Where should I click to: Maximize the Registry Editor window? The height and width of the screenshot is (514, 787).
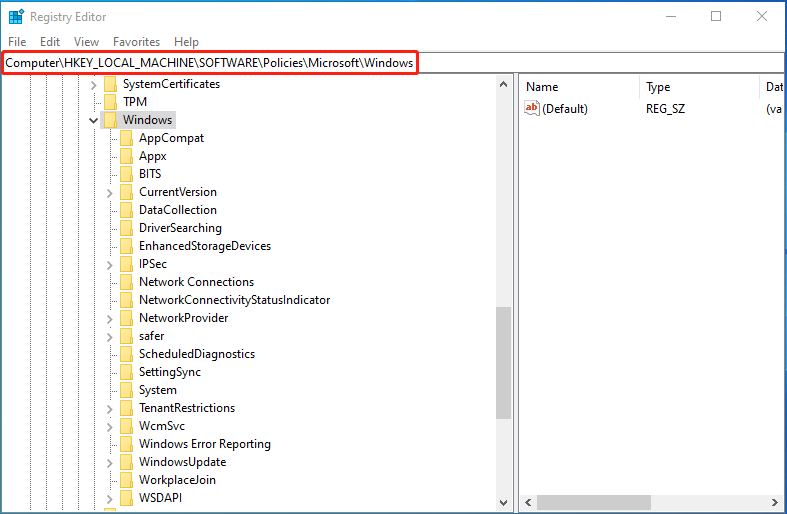[716, 17]
